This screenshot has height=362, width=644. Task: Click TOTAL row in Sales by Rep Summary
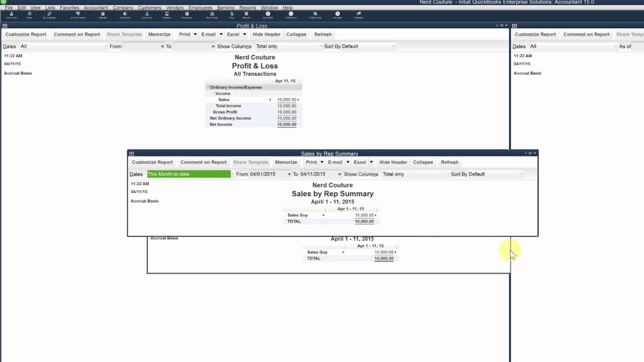(332, 221)
